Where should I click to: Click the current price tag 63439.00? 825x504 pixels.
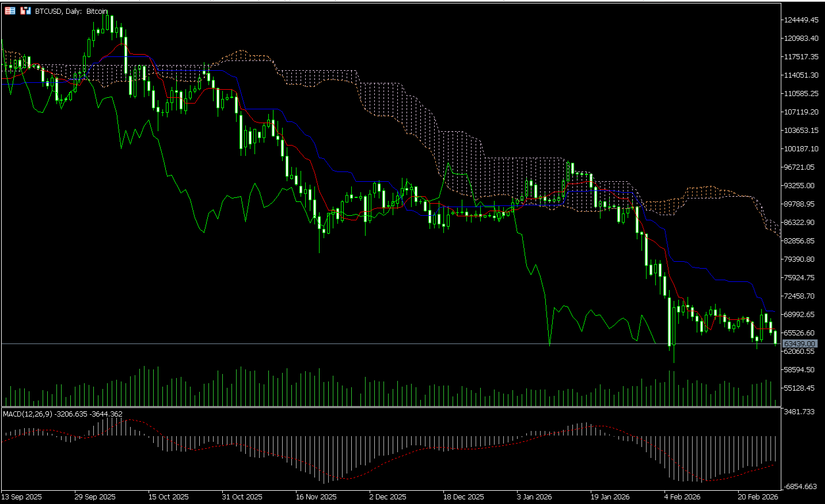click(800, 343)
